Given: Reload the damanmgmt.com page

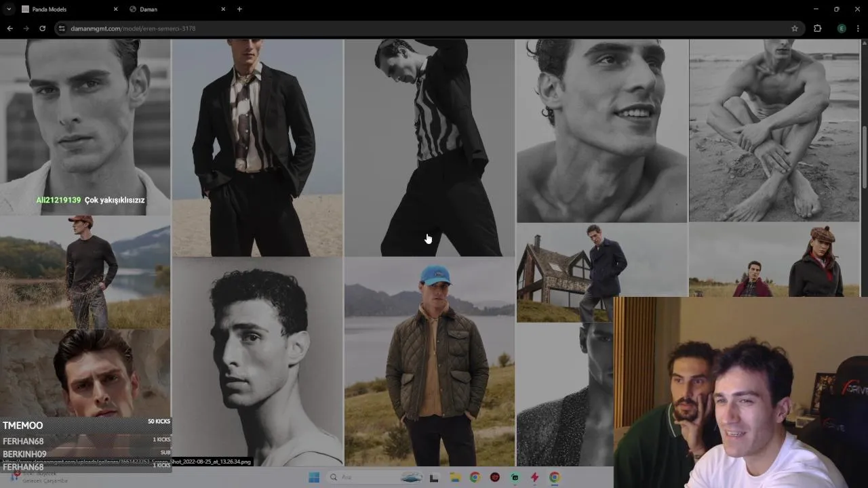Looking at the screenshot, I should [42, 28].
